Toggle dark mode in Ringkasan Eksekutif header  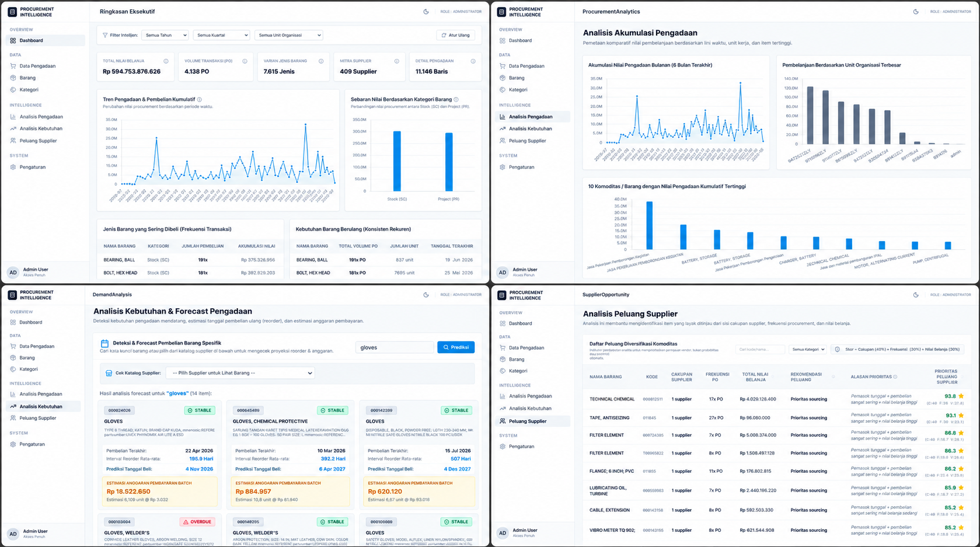[426, 12]
